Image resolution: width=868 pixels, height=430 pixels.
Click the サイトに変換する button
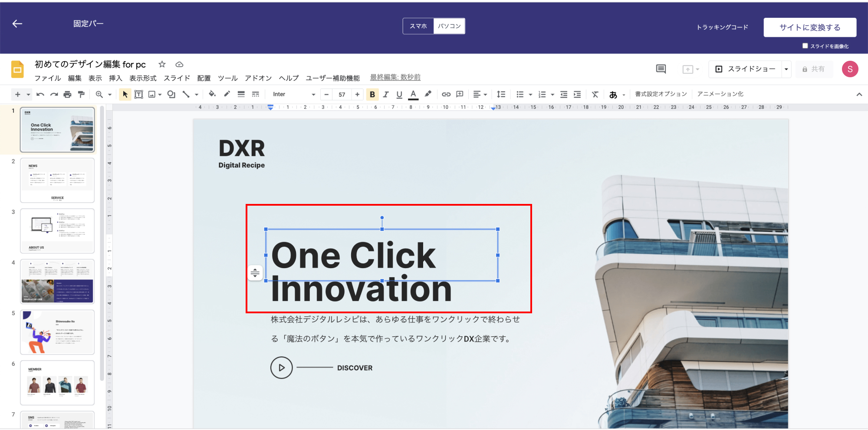point(809,27)
